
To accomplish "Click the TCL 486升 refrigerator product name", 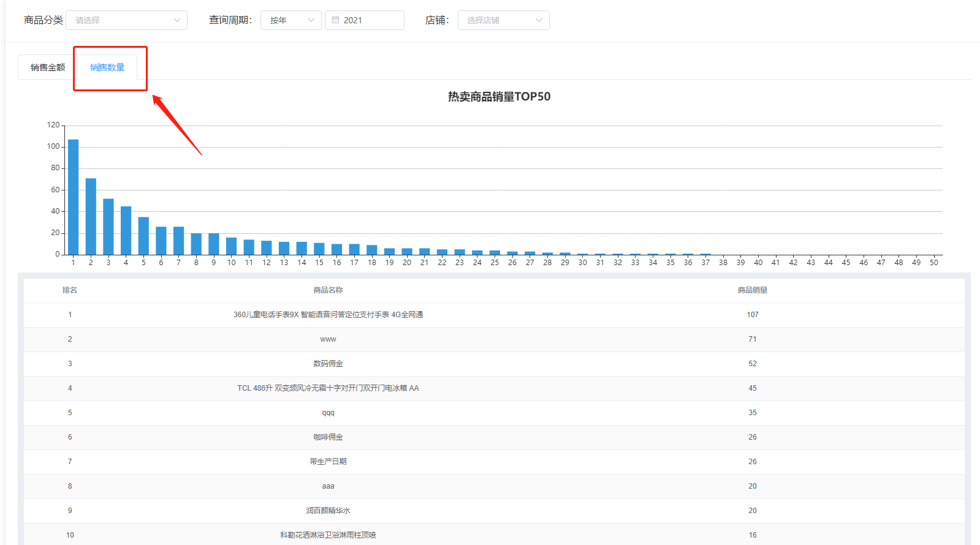I will [x=328, y=388].
